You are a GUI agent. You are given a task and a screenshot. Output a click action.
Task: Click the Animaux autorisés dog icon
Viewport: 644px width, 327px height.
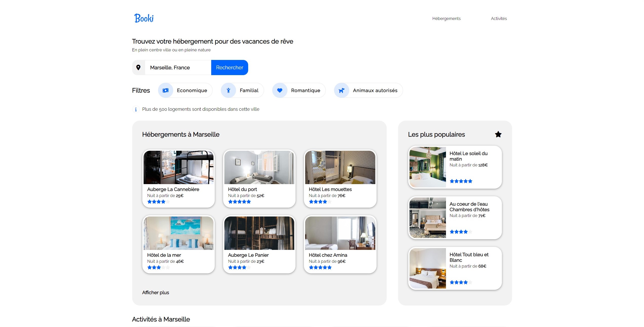[341, 91]
